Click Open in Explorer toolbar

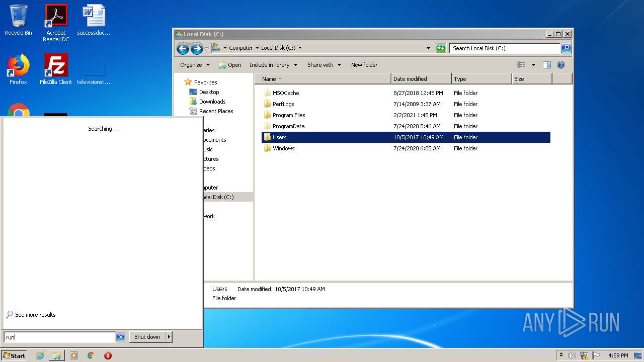coord(230,65)
